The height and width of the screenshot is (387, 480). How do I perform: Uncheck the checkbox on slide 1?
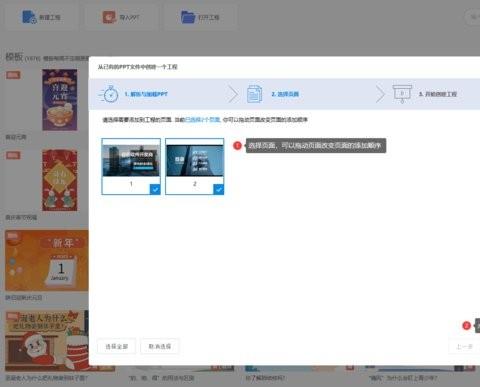coord(155,189)
